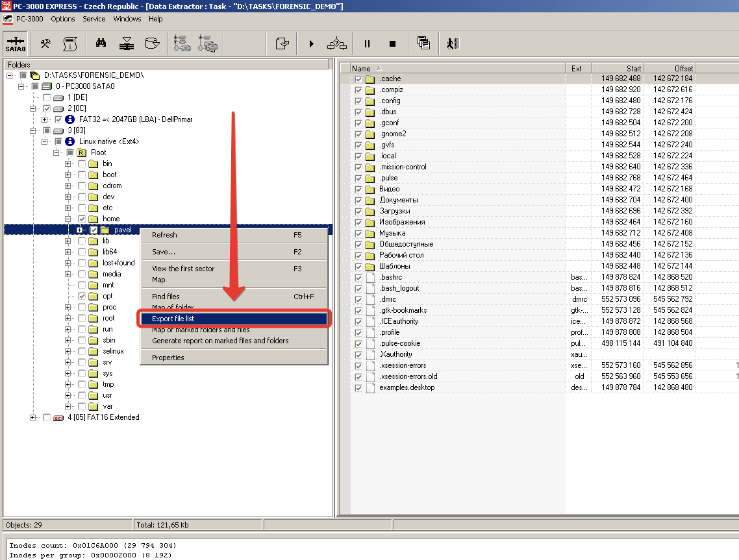The width and height of the screenshot is (739, 560).
Task: Click the cascaded windows toolbar icon
Action: click(423, 43)
